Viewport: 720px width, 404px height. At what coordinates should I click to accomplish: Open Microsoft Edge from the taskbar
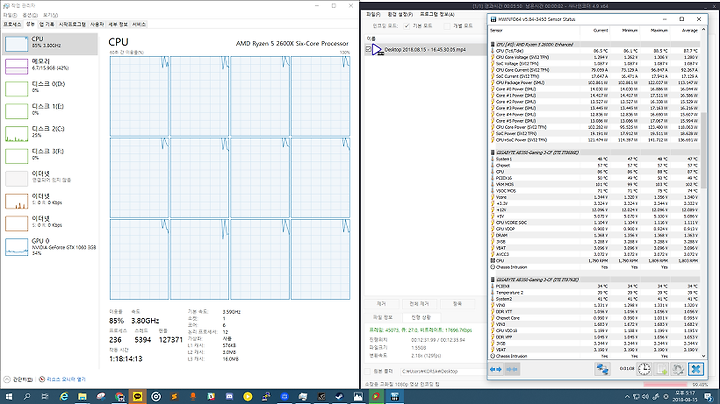pos(64,397)
